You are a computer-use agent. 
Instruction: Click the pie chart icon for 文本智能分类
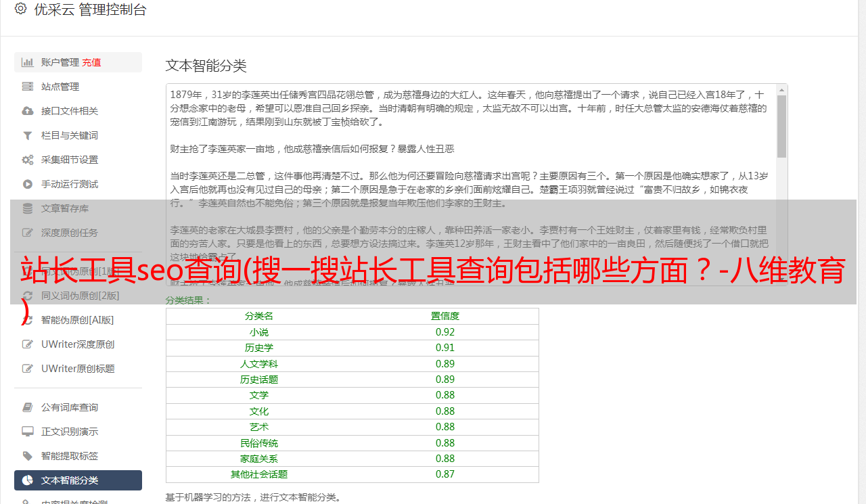tap(28, 480)
